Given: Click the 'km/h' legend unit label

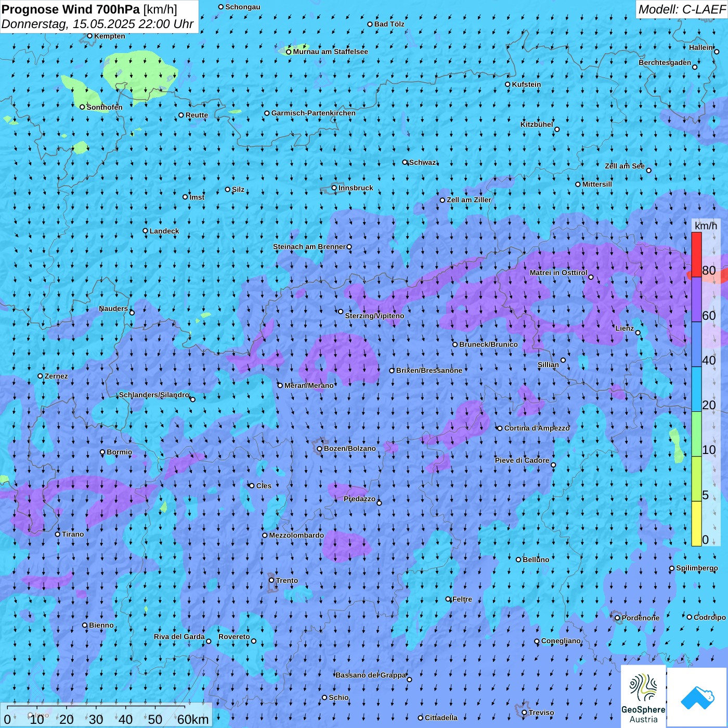Looking at the screenshot, I should pos(706,226).
